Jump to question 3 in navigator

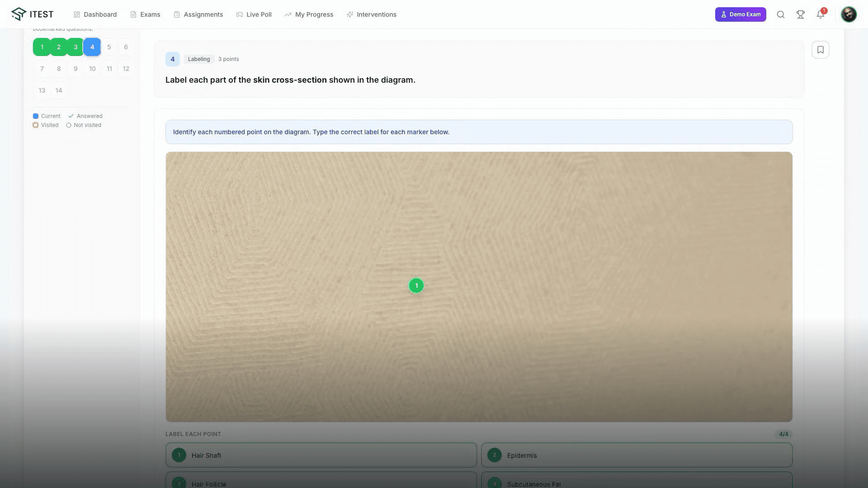tap(75, 47)
